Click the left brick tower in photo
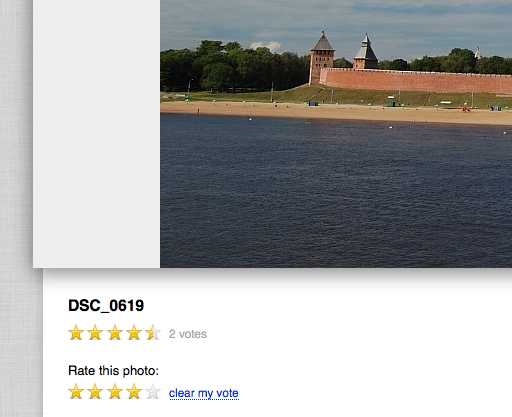The image size is (512, 417). [x=322, y=58]
